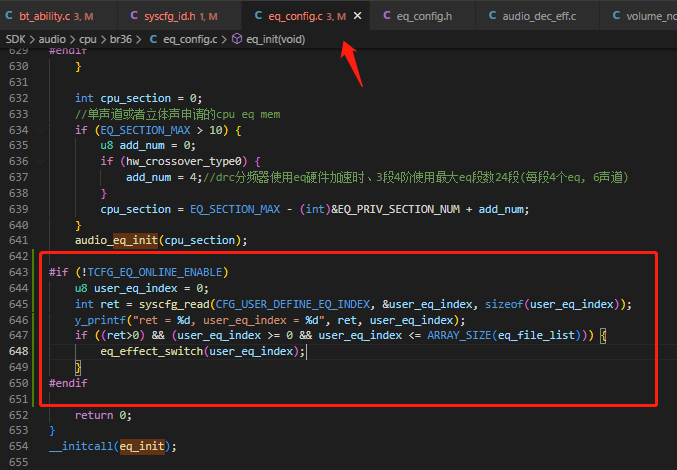Click the C file icon on audio_dec_eff.c tab
This screenshot has width=677, height=470.
point(492,16)
